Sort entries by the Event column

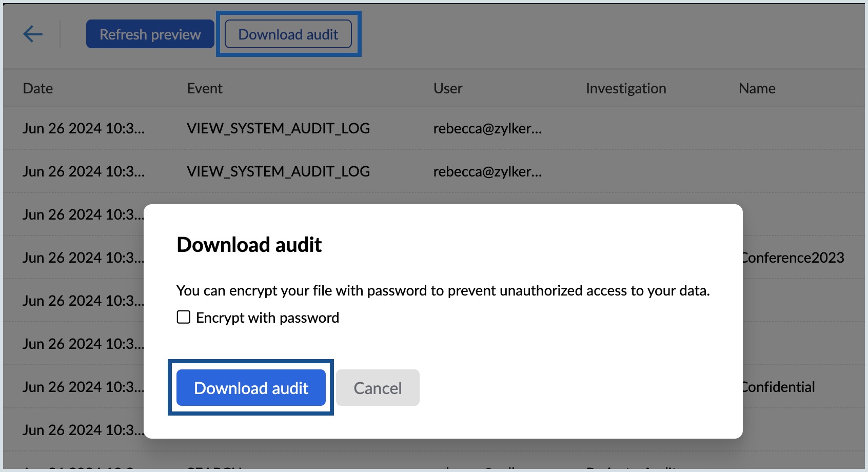pyautogui.click(x=204, y=88)
